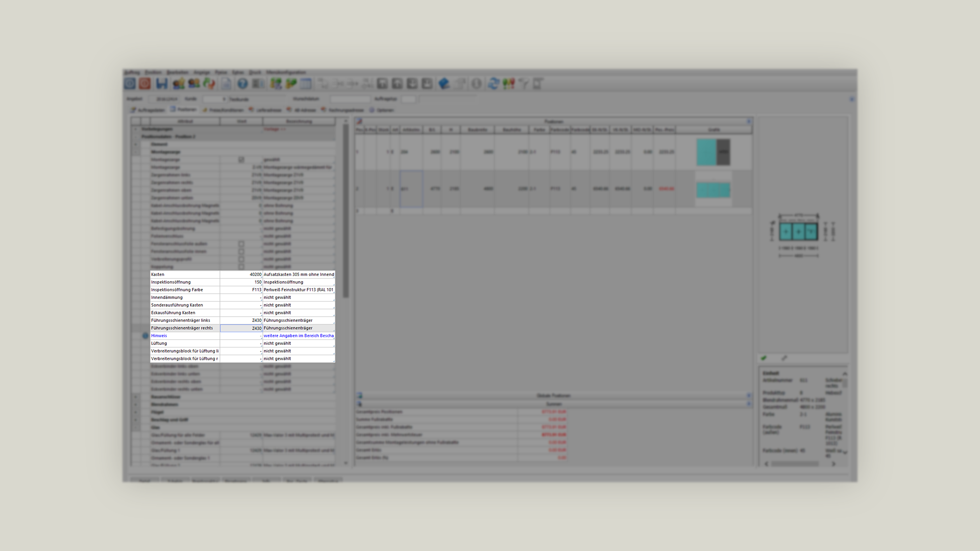
Task: Click the color code F113 cell
Action: click(x=241, y=290)
